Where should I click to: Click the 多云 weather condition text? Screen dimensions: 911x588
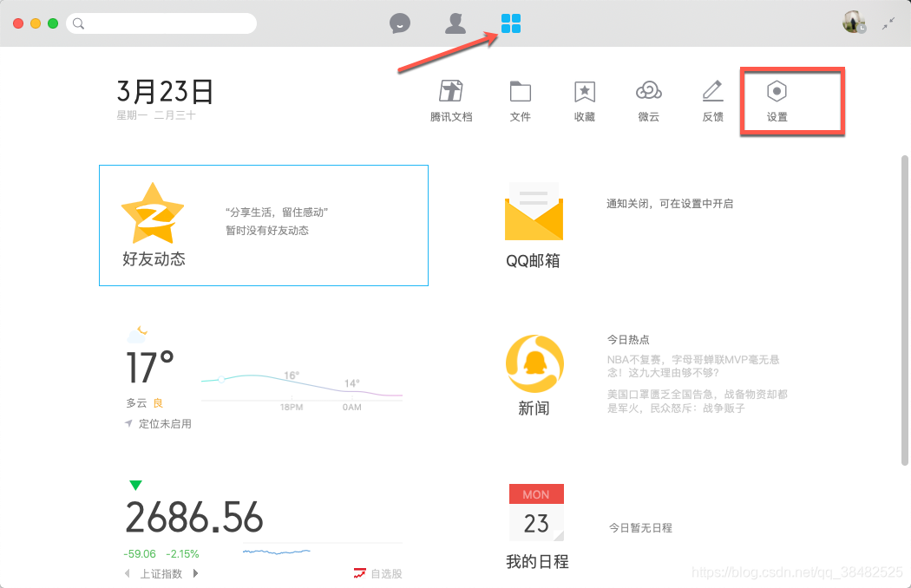coord(136,402)
